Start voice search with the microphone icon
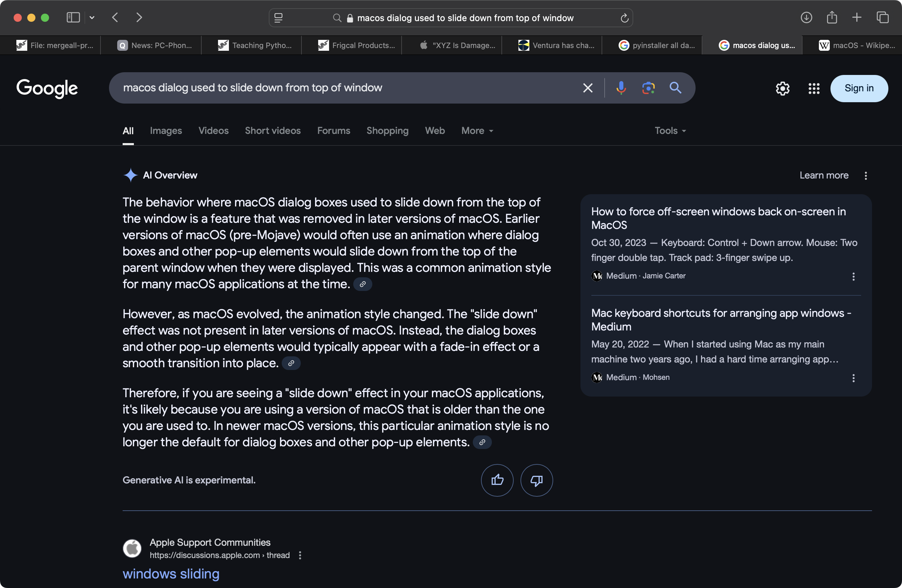 [621, 88]
